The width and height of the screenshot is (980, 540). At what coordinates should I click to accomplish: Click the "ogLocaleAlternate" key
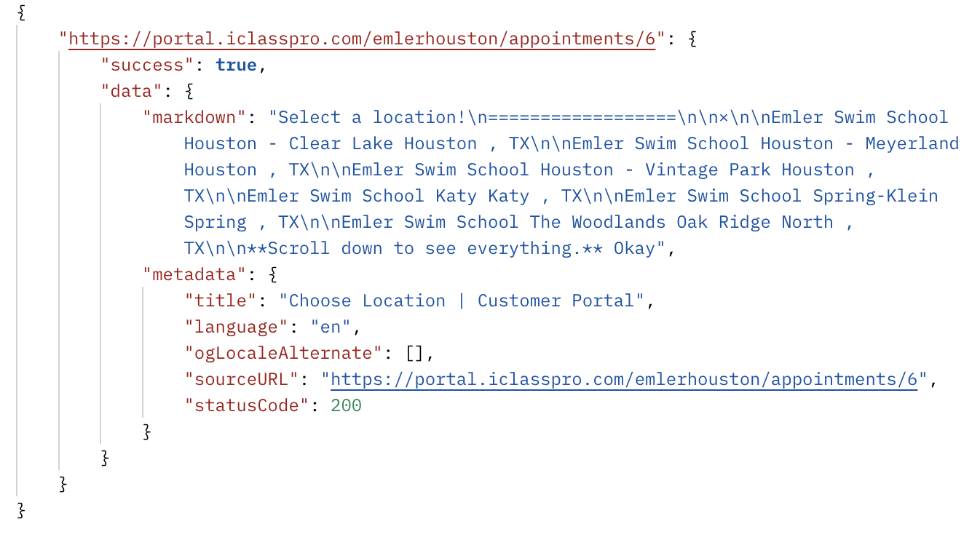coord(284,354)
